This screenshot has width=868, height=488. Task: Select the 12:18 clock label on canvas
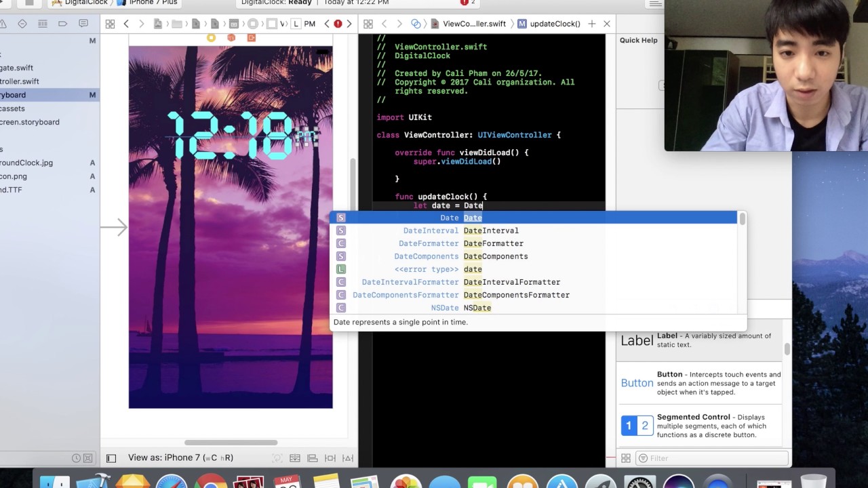click(231, 136)
